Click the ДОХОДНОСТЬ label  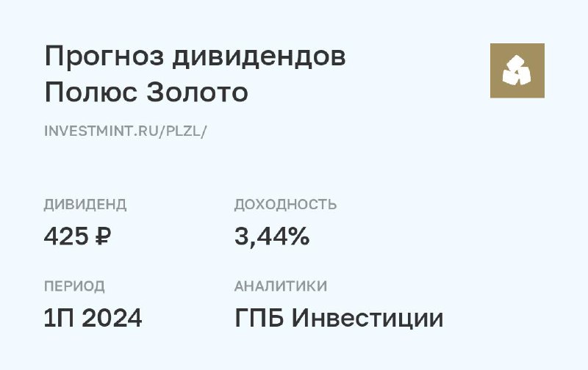[x=285, y=204]
